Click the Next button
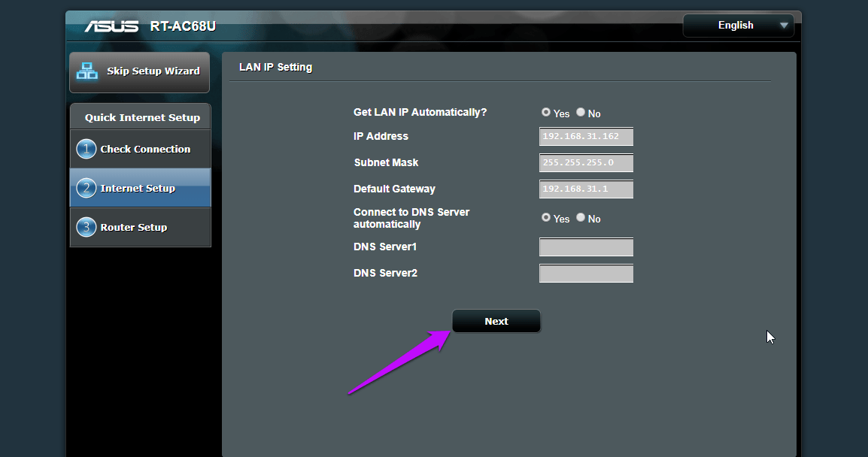 496,321
